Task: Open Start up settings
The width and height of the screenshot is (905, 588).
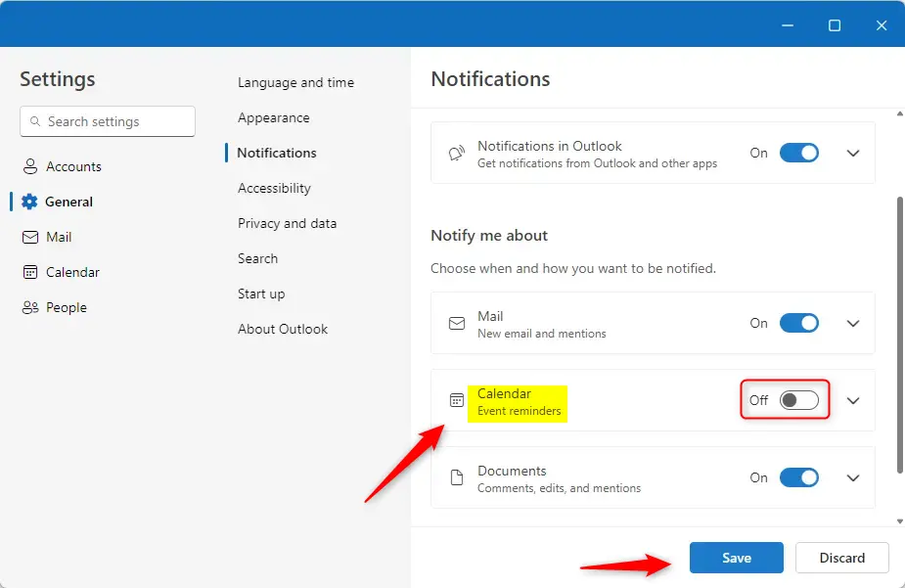Action: 261,294
